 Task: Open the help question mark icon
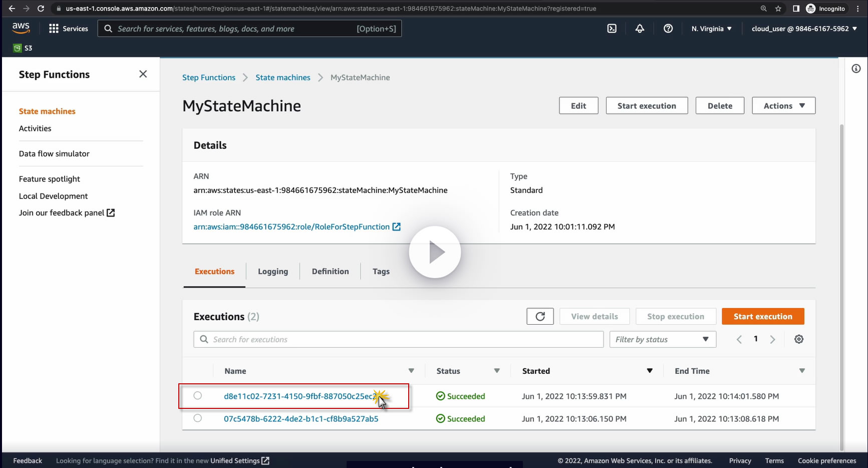[668, 29]
